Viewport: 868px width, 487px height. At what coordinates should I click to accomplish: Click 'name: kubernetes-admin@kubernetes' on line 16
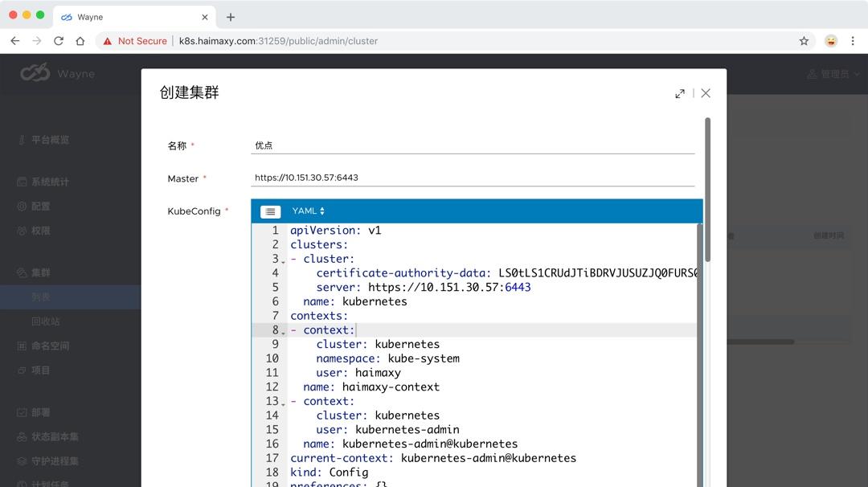(x=410, y=444)
